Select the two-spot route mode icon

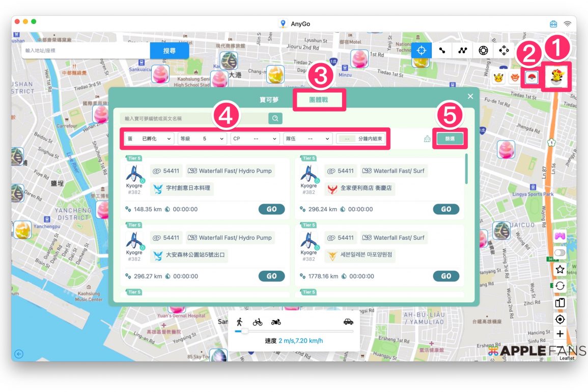[x=442, y=50]
